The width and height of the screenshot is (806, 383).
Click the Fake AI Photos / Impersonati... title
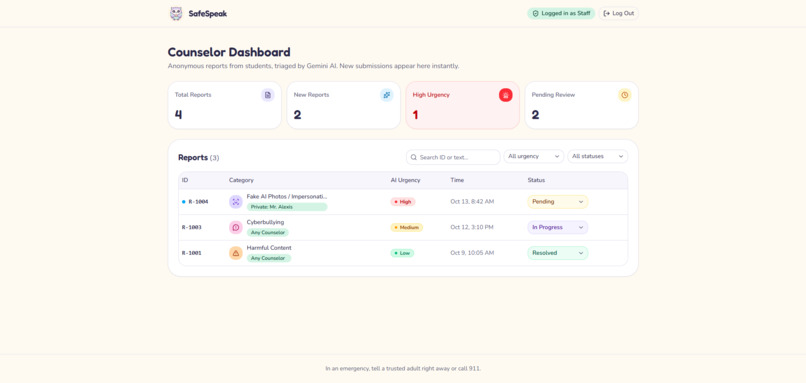(x=287, y=196)
